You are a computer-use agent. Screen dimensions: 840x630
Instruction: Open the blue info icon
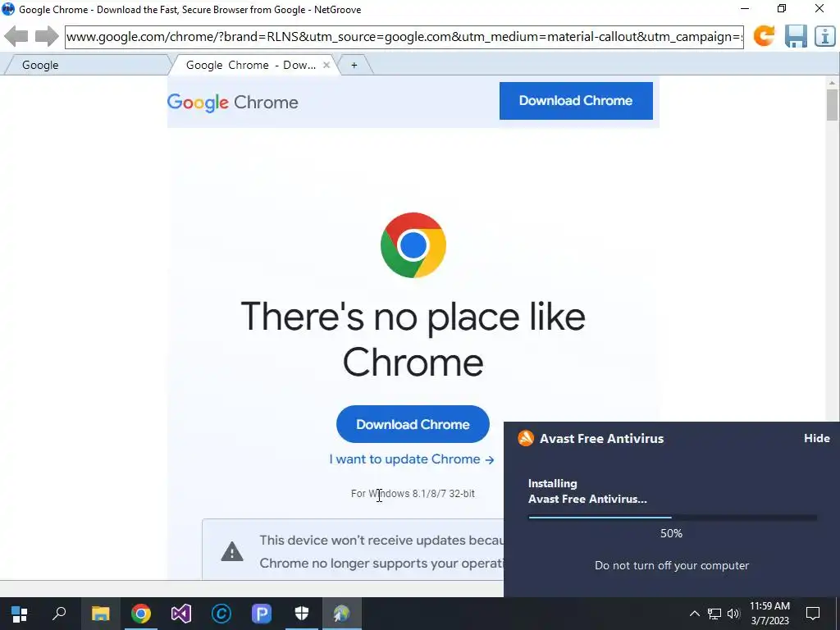(x=825, y=36)
